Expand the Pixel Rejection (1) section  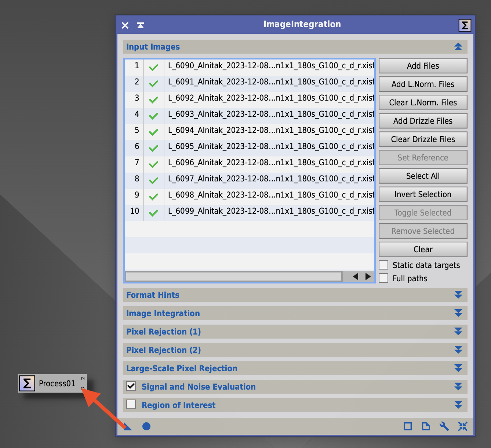tap(458, 331)
